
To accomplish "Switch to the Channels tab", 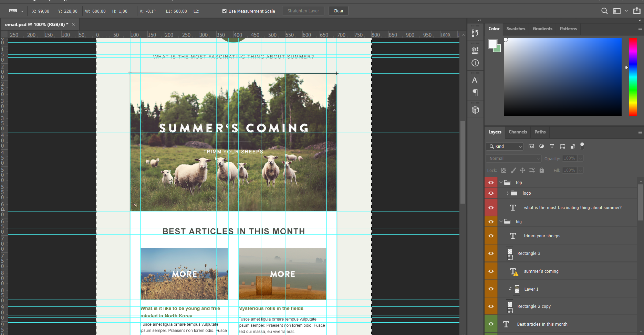I will pos(518,132).
